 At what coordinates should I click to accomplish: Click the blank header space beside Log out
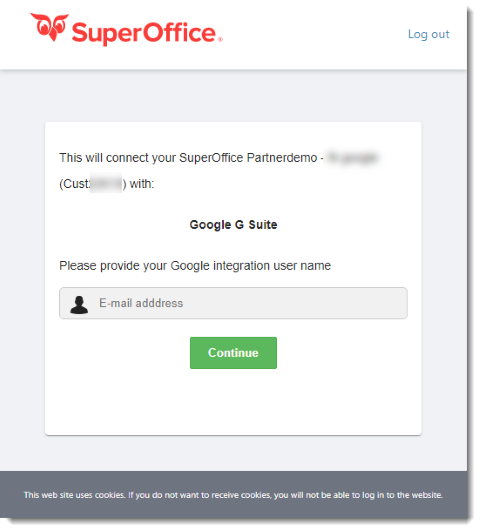pos(315,34)
